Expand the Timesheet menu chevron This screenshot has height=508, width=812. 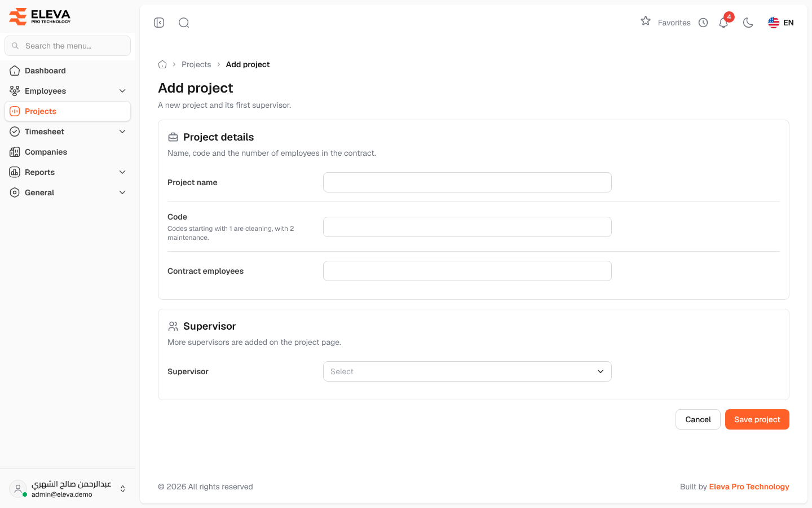122,132
